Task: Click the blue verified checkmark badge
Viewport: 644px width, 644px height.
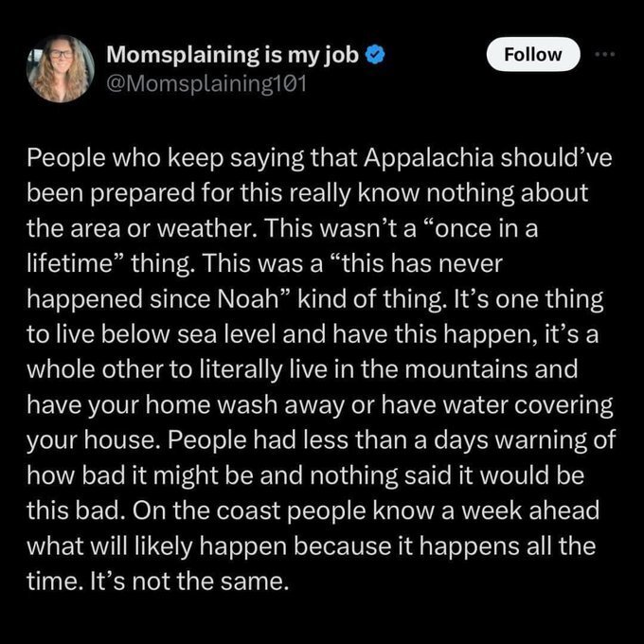Action: pyautogui.click(x=374, y=55)
